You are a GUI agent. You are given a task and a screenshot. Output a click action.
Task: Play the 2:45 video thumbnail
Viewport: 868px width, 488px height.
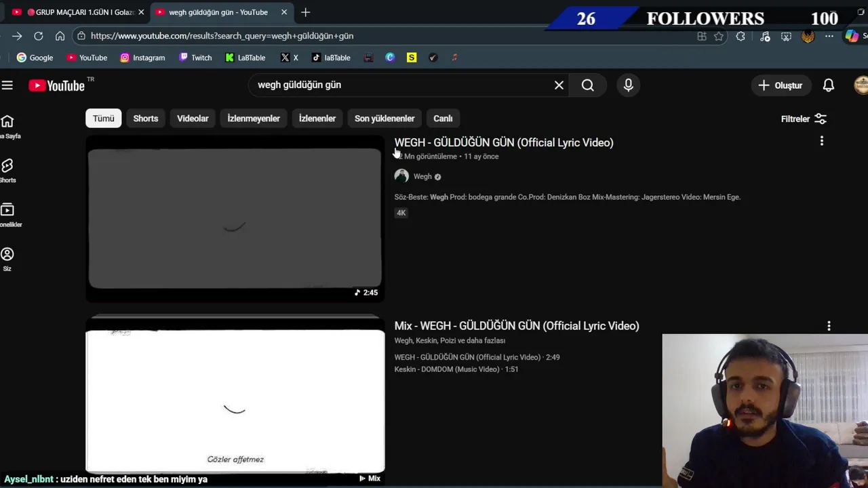click(235, 218)
